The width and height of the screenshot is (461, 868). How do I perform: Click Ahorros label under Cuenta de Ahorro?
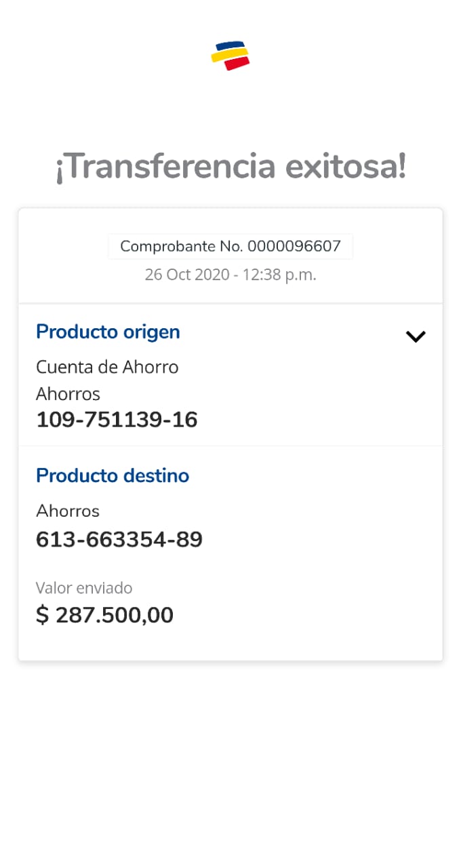coord(68,393)
